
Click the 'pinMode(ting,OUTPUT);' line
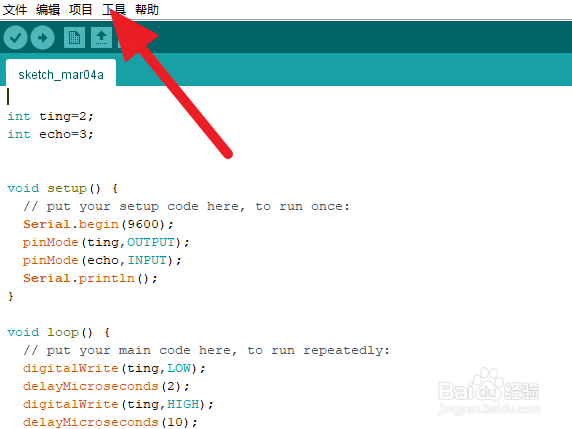pos(106,242)
